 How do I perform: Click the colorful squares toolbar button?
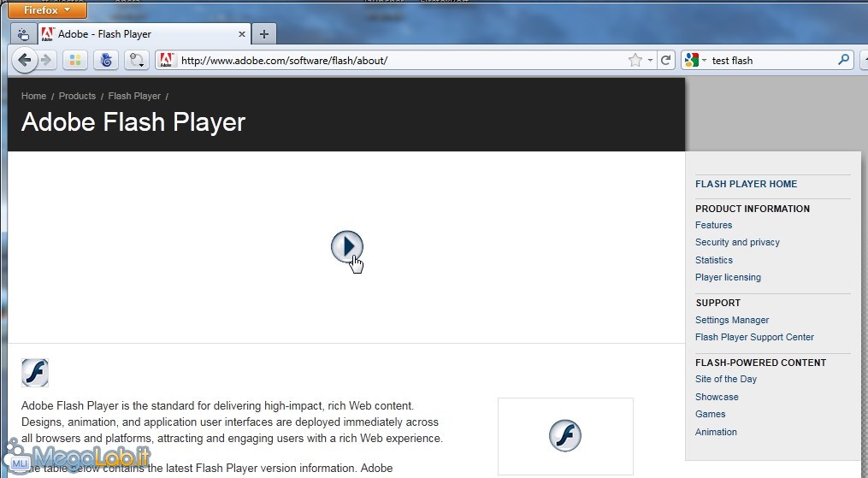coord(74,60)
